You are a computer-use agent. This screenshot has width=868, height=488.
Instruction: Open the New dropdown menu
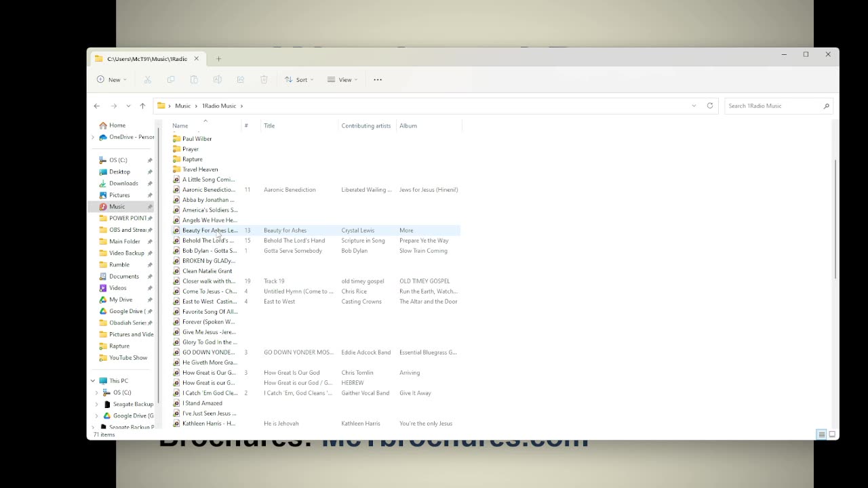click(112, 79)
